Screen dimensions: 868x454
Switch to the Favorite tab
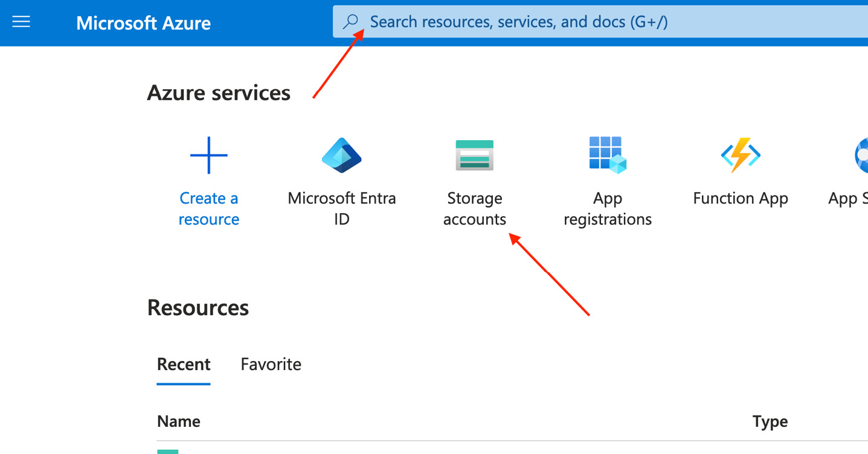[271, 365]
